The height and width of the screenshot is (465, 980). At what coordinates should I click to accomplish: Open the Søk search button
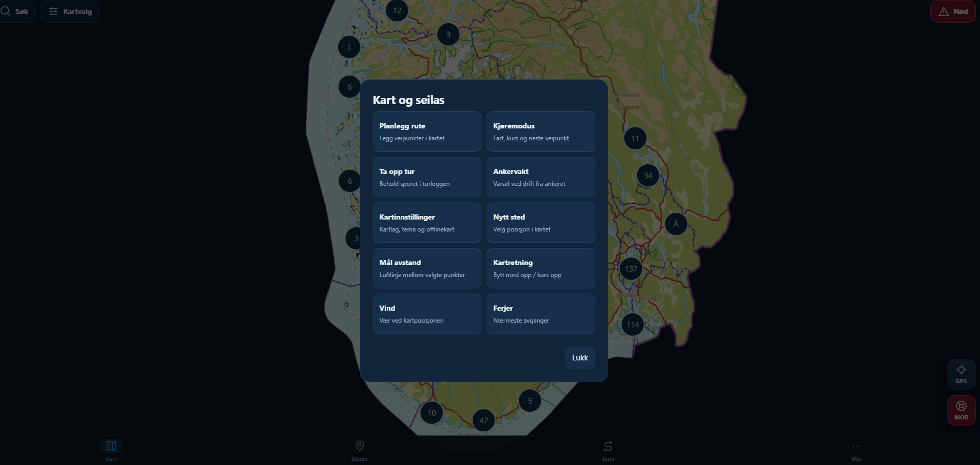[16, 11]
